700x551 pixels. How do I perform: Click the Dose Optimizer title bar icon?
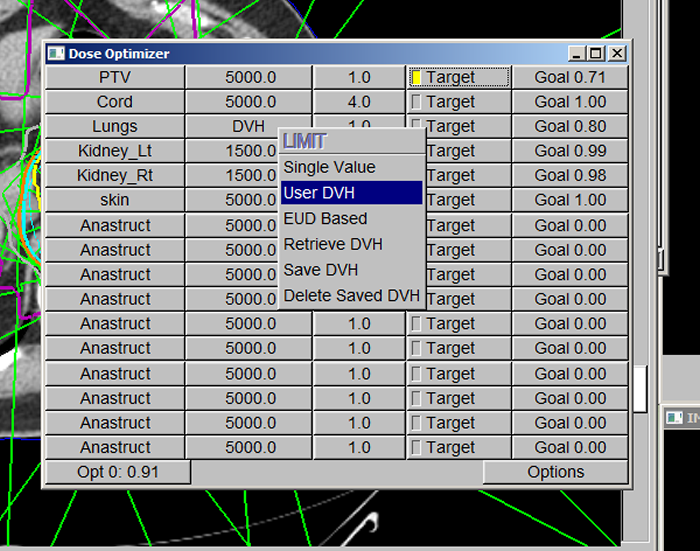pos(56,53)
